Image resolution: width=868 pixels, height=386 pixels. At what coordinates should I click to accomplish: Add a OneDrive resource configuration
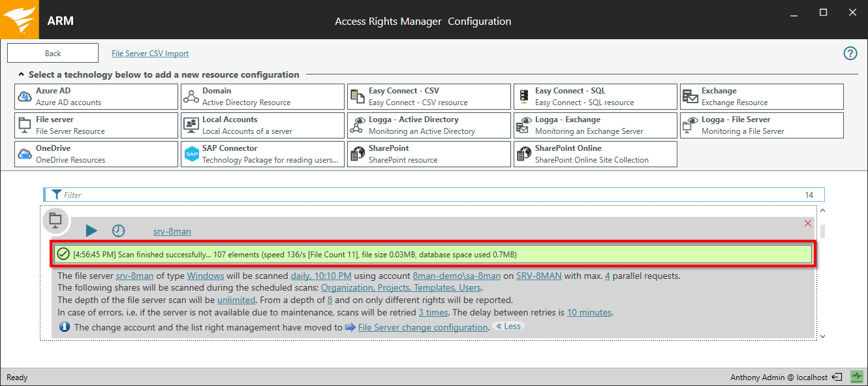[96, 154]
